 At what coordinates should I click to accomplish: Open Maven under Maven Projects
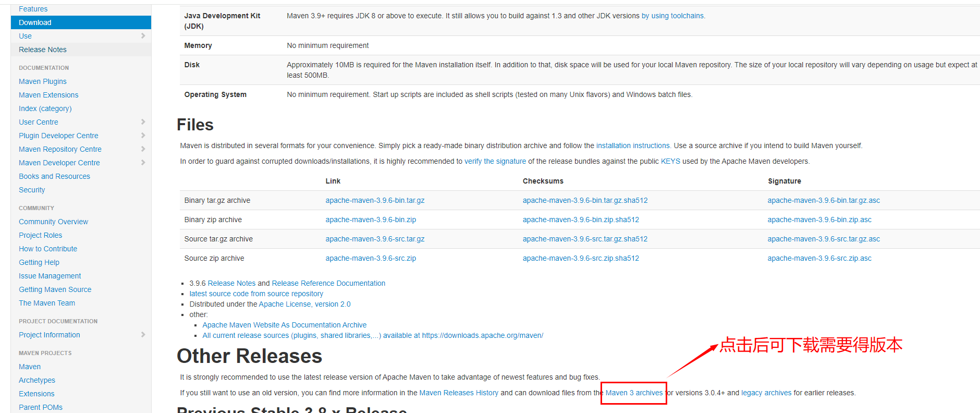tap(30, 367)
